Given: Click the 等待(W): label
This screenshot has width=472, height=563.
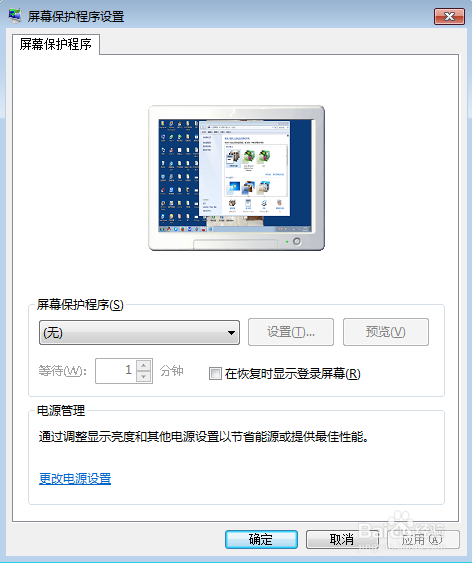Looking at the screenshot, I should click(x=63, y=371).
